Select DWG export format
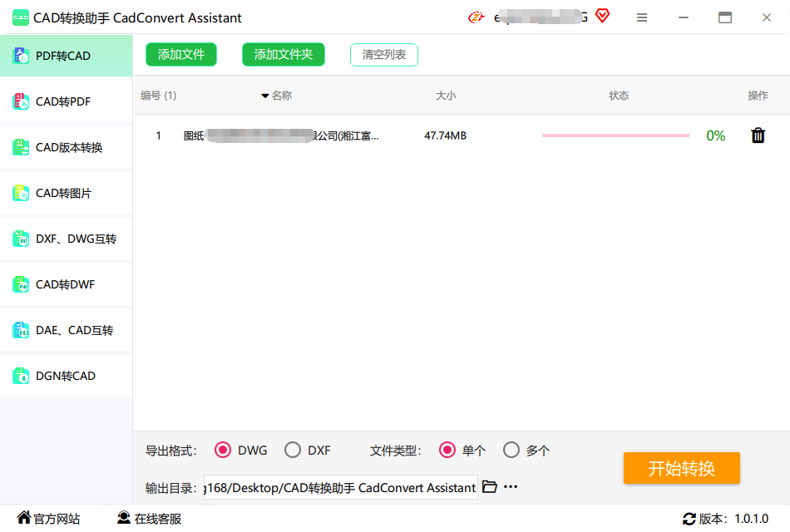Image resolution: width=790 pixels, height=532 pixels. click(x=223, y=451)
